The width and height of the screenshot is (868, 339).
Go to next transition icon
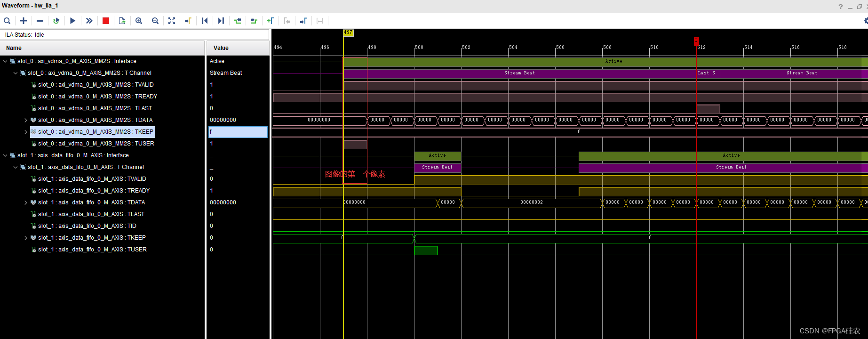[254, 21]
